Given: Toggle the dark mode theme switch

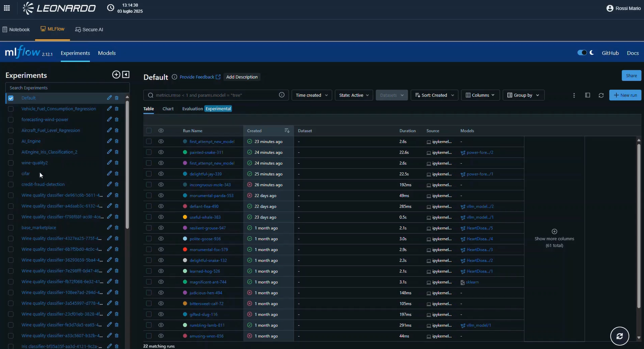Looking at the screenshot, I should coord(582,53).
